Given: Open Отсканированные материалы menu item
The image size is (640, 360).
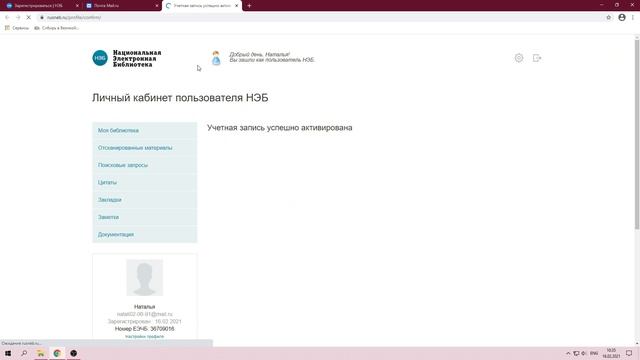Looking at the screenshot, I should 144,148.
